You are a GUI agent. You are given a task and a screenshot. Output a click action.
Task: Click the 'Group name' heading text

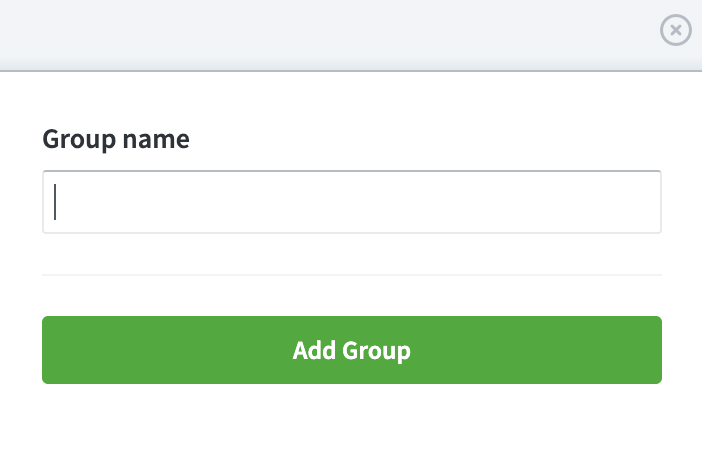click(x=116, y=139)
